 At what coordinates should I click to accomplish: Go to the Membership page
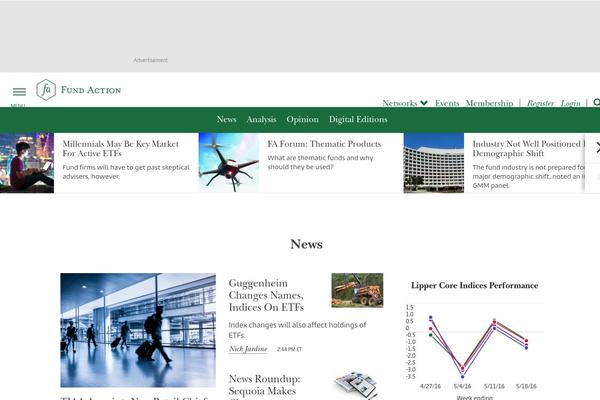point(489,103)
